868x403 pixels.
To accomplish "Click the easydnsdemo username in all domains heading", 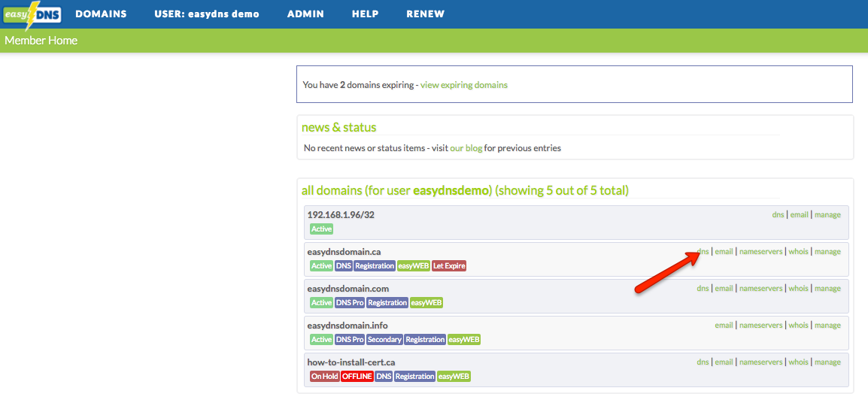I will (x=452, y=191).
